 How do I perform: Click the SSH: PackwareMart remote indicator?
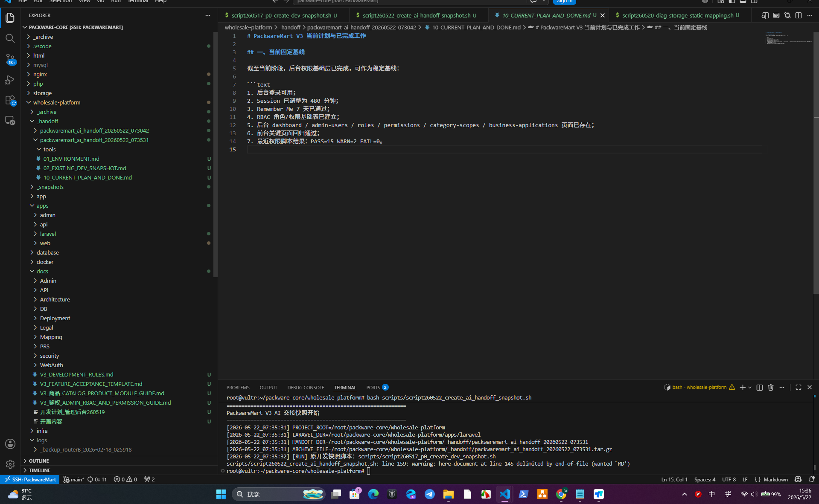(30, 479)
